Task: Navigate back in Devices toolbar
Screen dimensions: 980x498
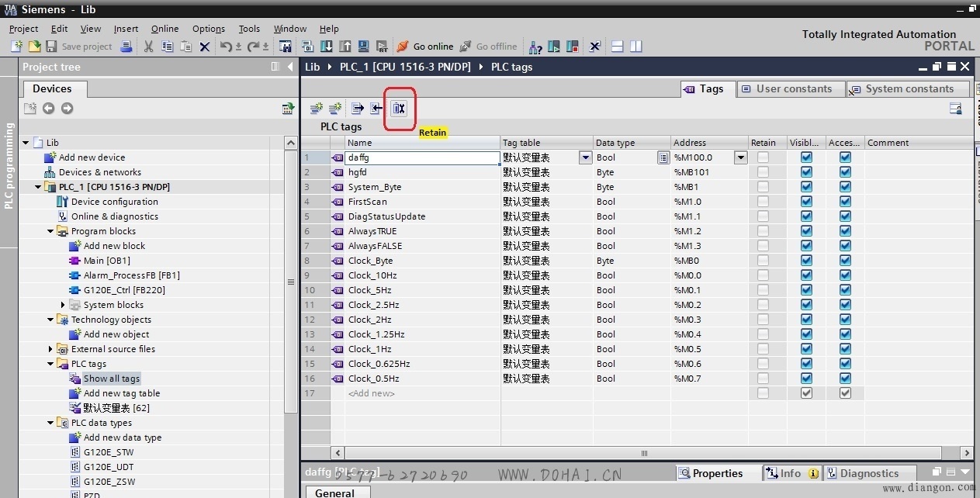Action: pos(48,109)
